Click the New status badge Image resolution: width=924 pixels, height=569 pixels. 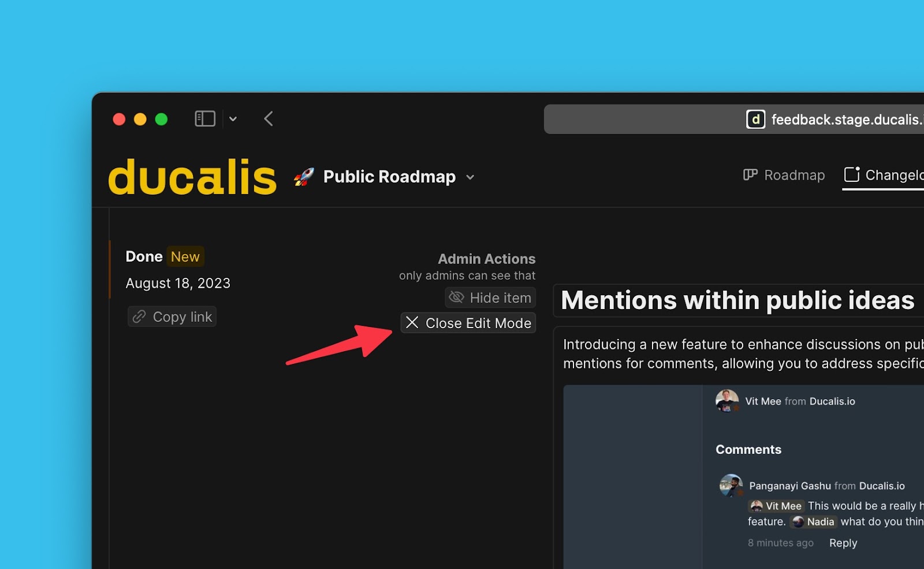185,256
